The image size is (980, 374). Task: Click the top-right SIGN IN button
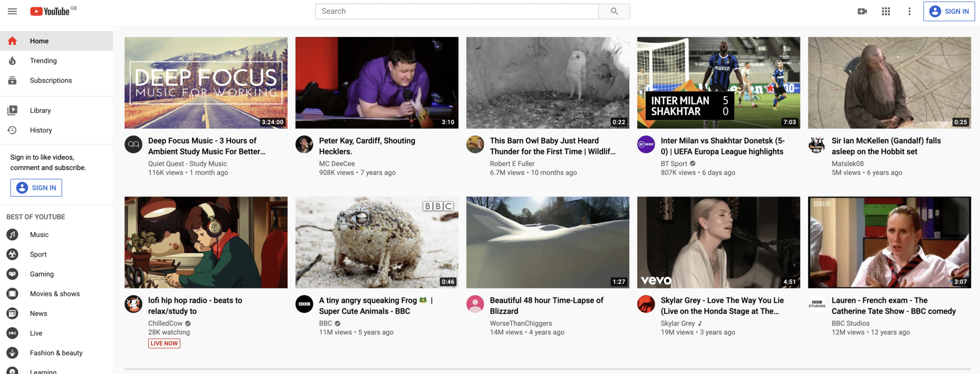(949, 11)
